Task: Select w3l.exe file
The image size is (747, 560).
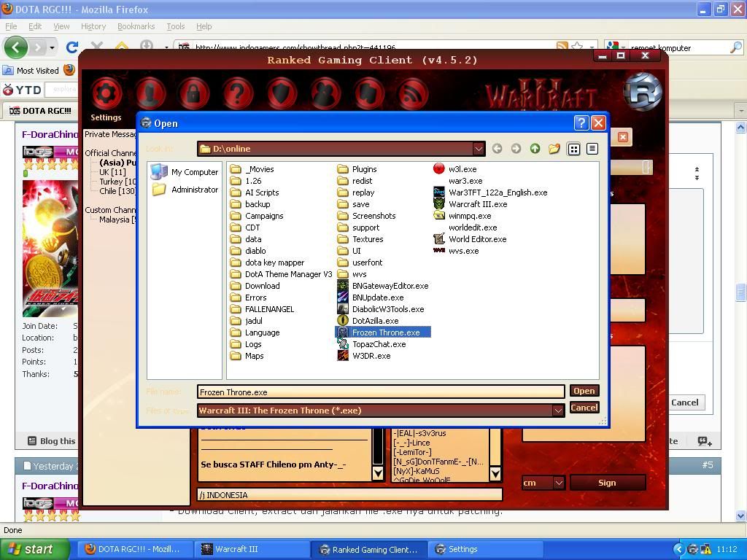Action: (x=455, y=169)
